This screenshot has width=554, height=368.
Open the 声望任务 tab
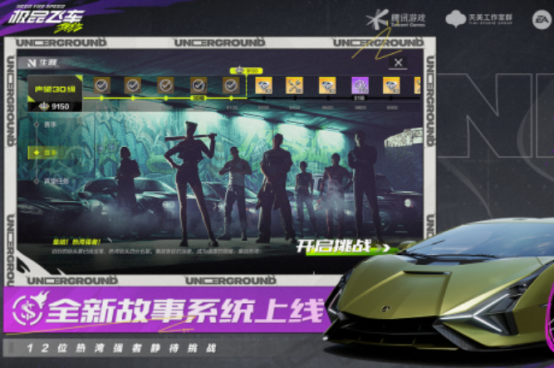pos(56,181)
